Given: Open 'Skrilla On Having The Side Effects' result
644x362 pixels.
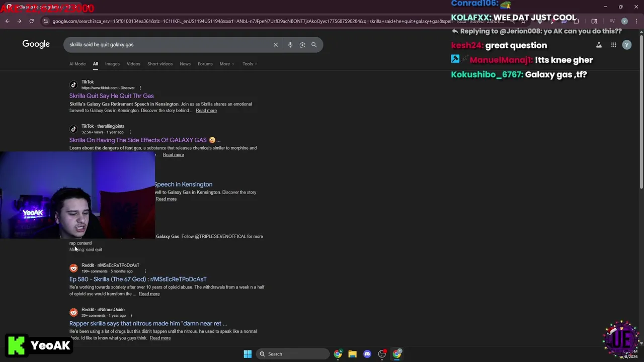Looking at the screenshot, I should click(145, 140).
